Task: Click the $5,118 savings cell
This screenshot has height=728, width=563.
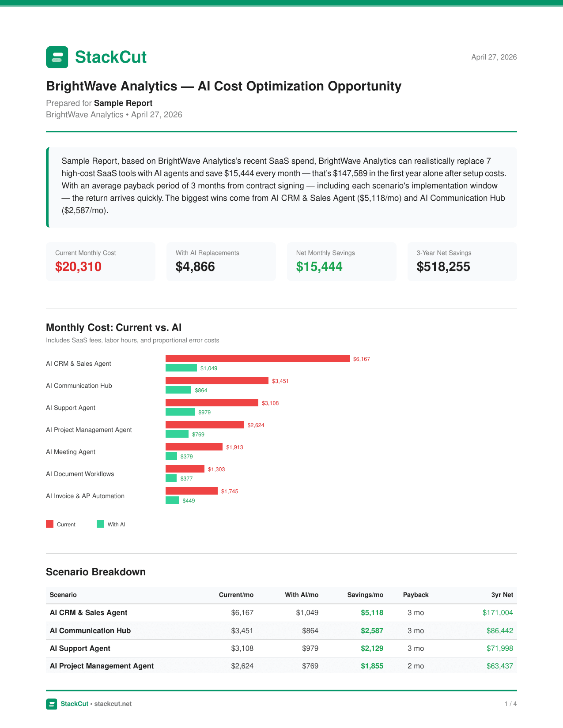Action: coord(372,613)
